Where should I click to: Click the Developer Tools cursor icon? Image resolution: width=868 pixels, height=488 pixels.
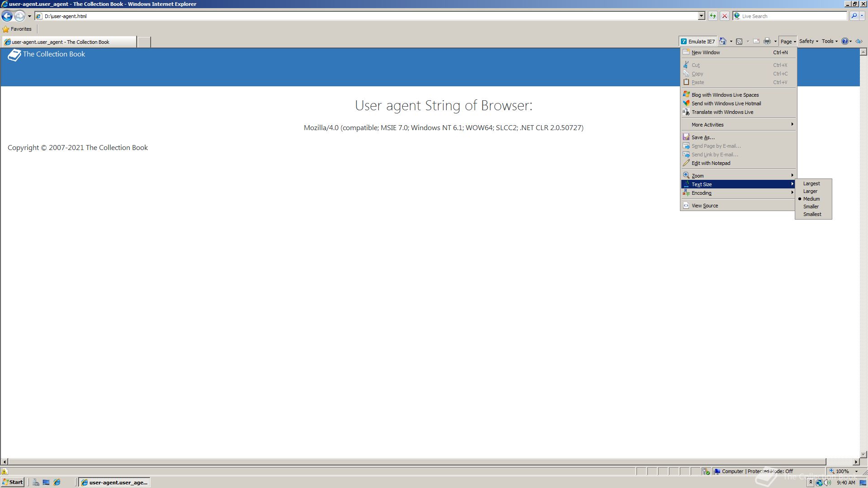(x=859, y=41)
